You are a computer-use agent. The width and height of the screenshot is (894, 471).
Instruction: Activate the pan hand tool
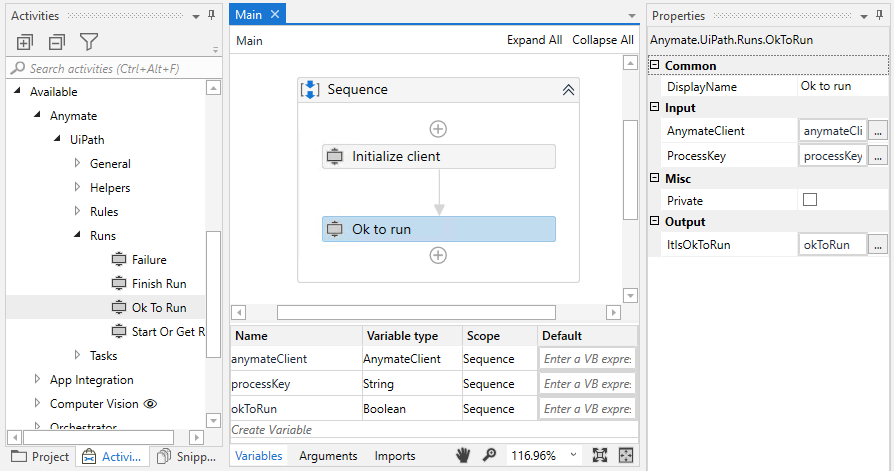[x=463, y=455]
